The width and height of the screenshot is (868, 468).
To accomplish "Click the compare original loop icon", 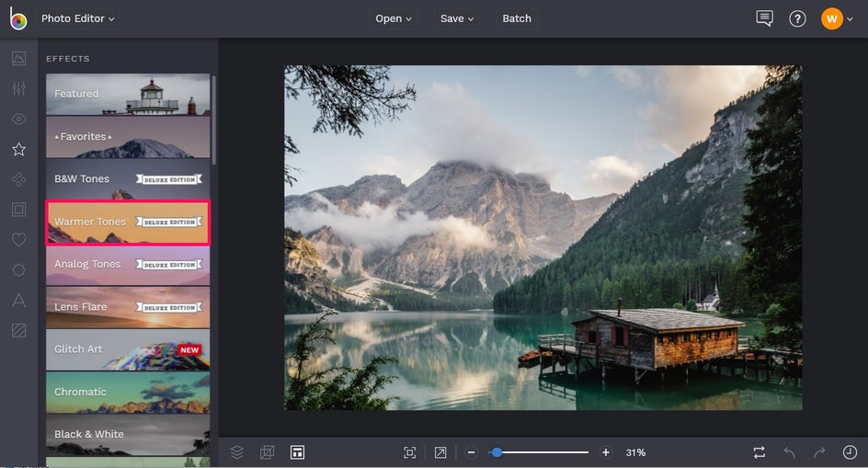I will [x=759, y=452].
